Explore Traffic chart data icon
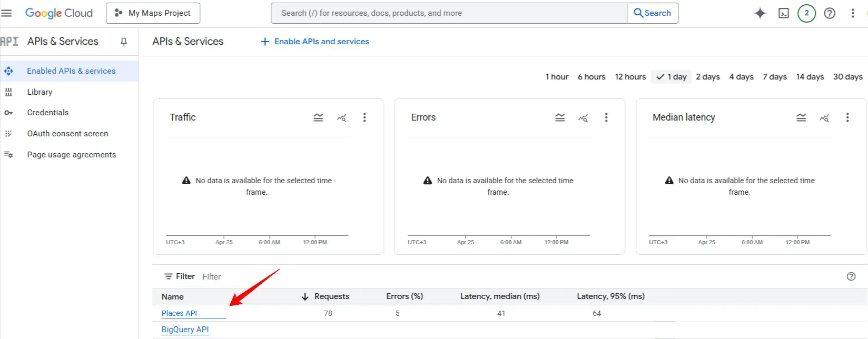 (342, 117)
